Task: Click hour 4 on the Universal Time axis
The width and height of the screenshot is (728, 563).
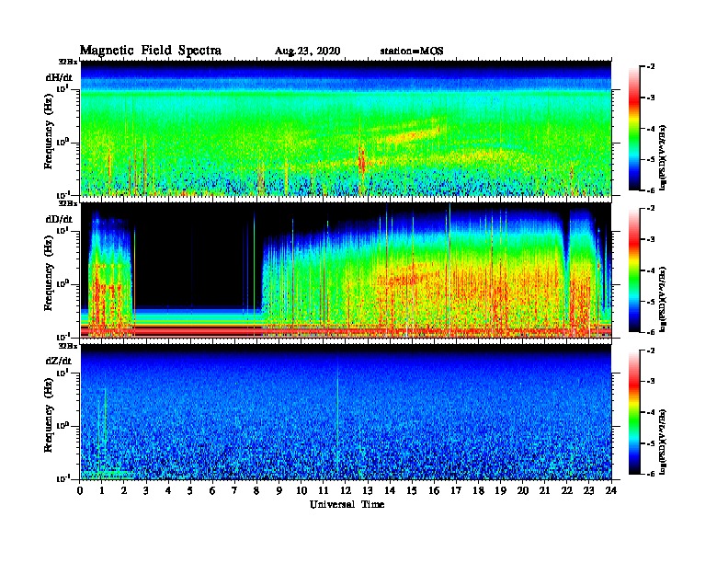Action: coord(168,490)
